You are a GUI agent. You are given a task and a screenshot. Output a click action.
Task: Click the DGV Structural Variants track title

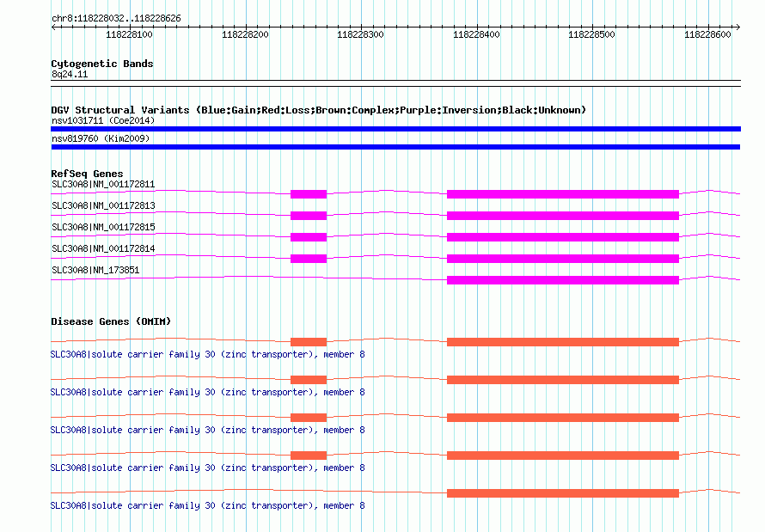tap(318, 110)
